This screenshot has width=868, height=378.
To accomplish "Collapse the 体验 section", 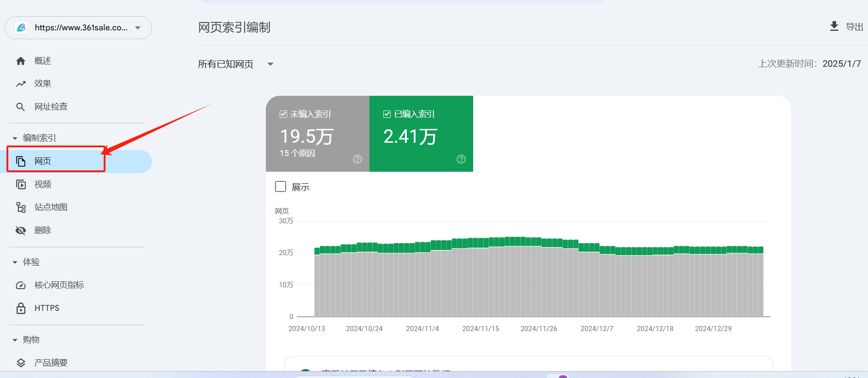I will tap(15, 262).
